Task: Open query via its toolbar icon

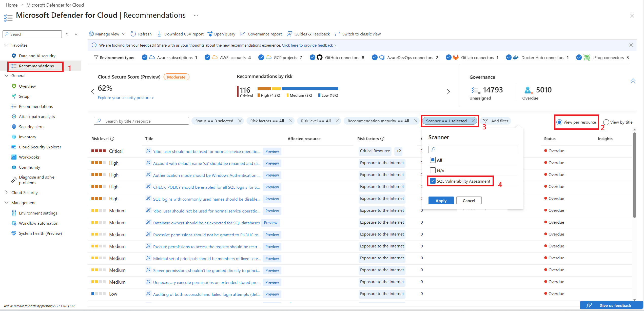Action: coord(210,34)
